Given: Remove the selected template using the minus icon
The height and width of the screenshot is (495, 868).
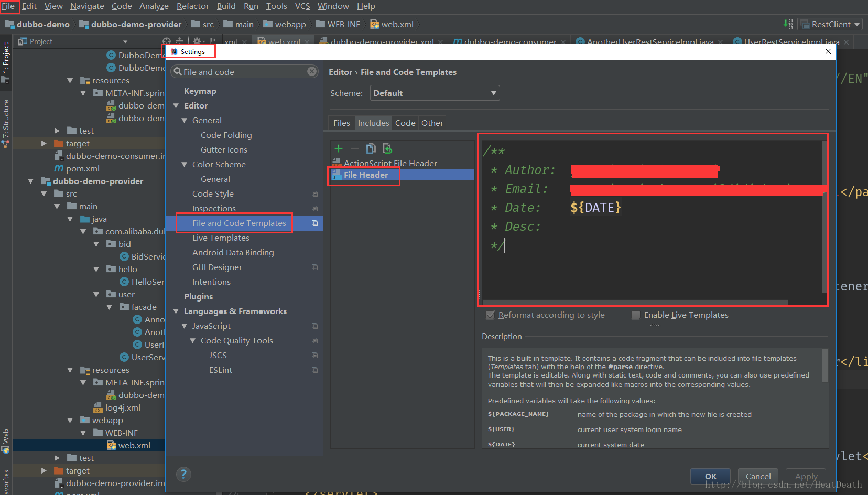Looking at the screenshot, I should pyautogui.click(x=354, y=148).
